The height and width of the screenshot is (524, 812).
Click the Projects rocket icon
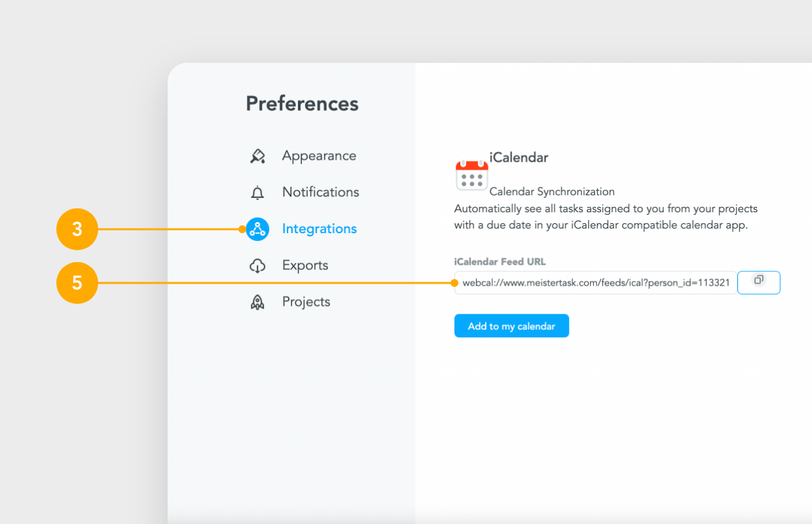point(257,302)
